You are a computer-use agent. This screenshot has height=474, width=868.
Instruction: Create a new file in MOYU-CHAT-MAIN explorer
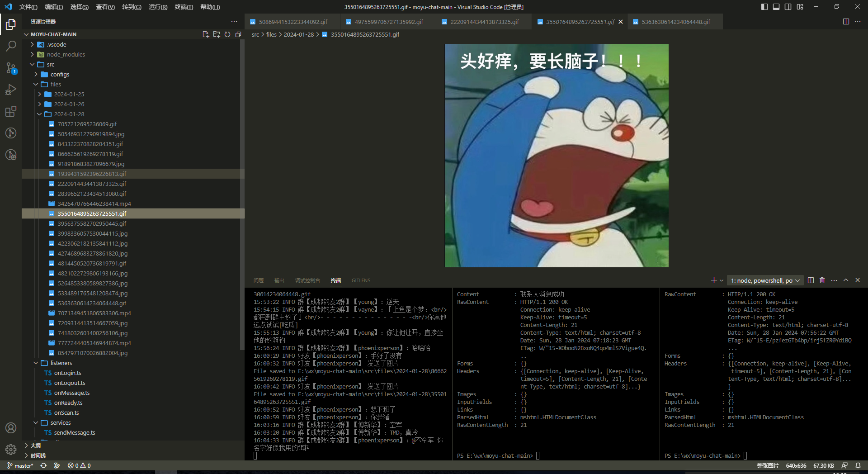(x=206, y=34)
